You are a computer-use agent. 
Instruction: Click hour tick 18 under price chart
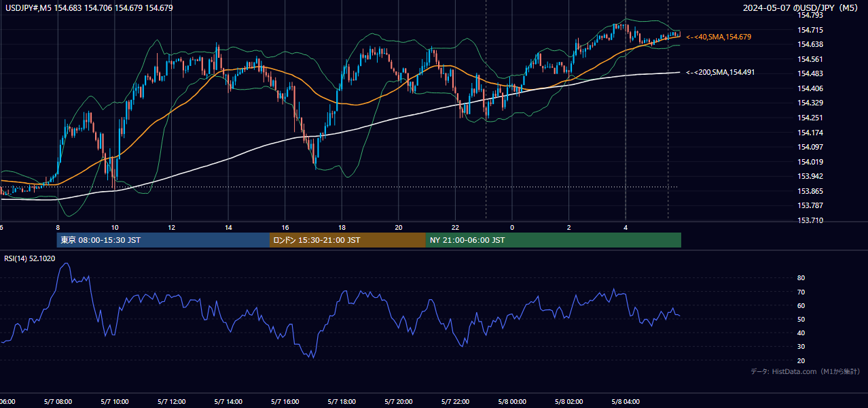[342, 228]
